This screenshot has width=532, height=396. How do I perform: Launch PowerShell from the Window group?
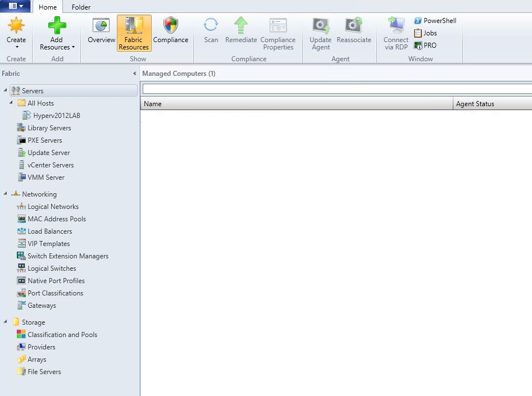point(435,21)
